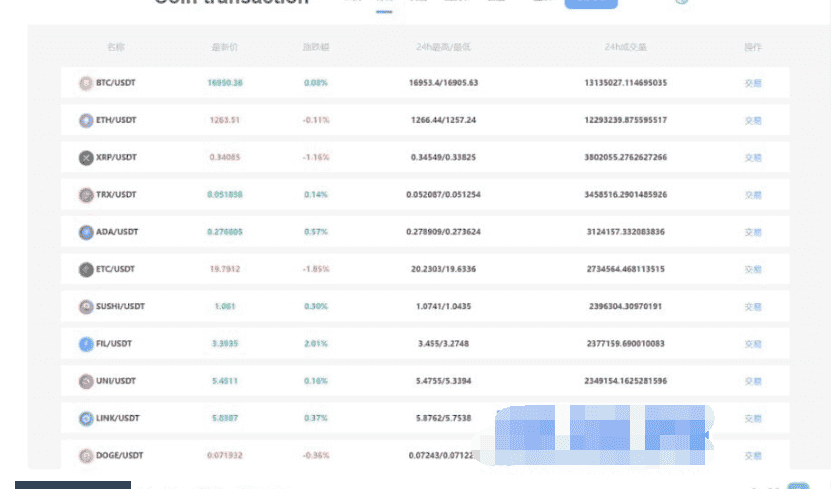Screen dimensions: 840x489
Task: Click the FIL coin icon
Action: (86, 344)
